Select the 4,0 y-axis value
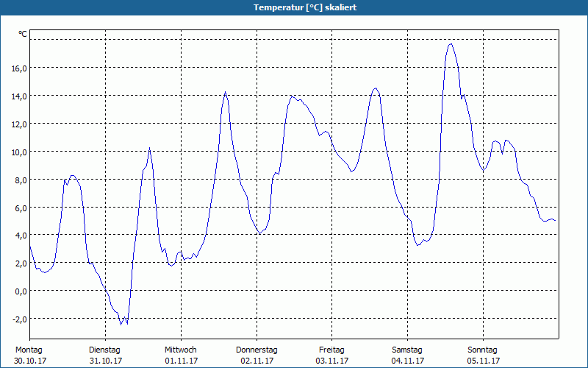Screen dimensions: 588x368 click(x=21, y=236)
